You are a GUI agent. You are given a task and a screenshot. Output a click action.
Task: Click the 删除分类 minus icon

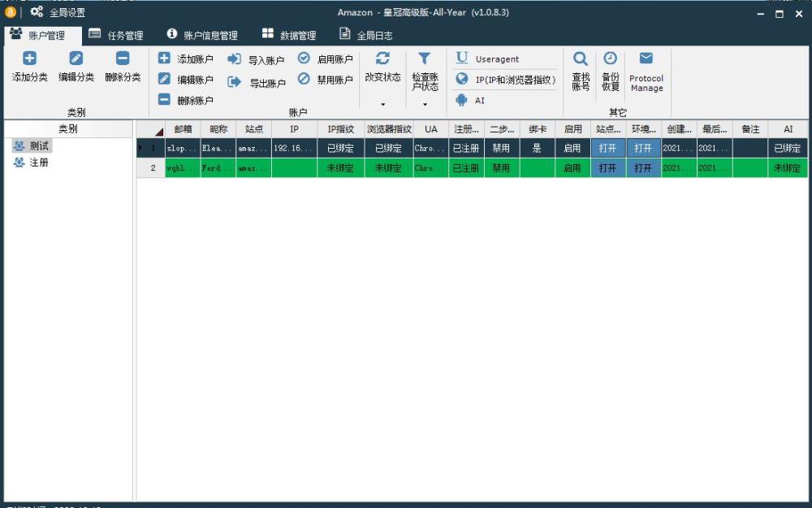click(123, 58)
